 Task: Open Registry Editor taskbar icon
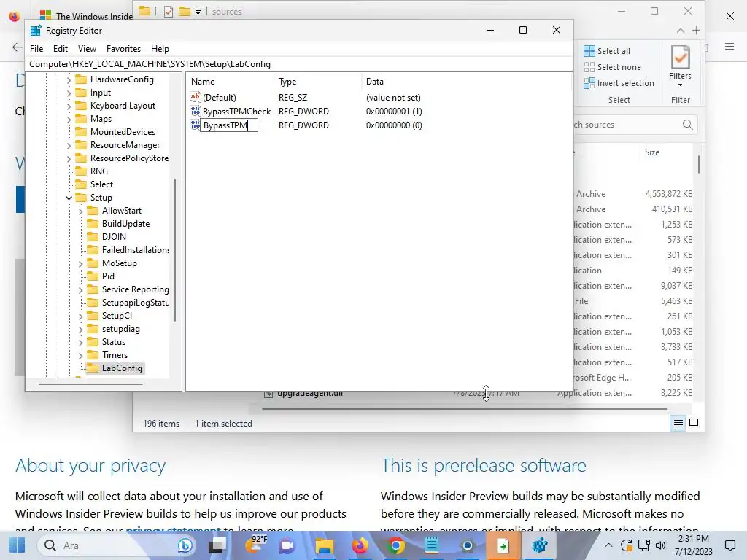[539, 545]
